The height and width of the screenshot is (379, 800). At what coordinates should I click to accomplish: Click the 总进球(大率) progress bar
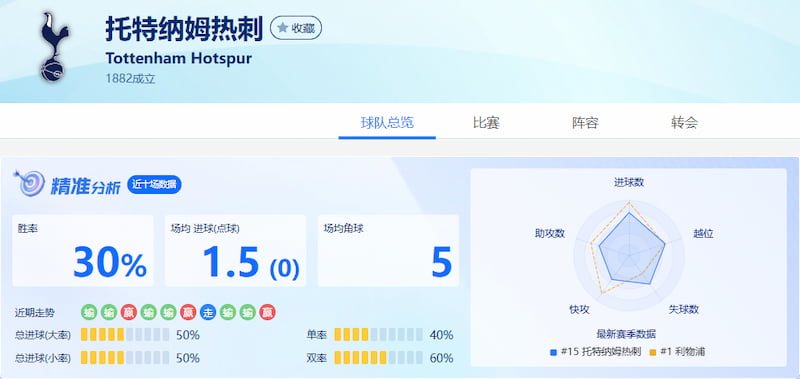point(125,335)
